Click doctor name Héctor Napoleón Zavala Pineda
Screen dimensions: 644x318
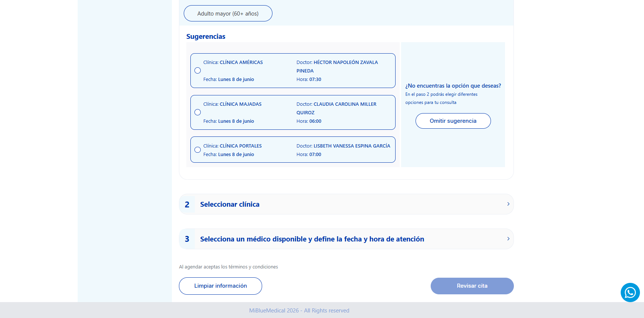(337, 67)
